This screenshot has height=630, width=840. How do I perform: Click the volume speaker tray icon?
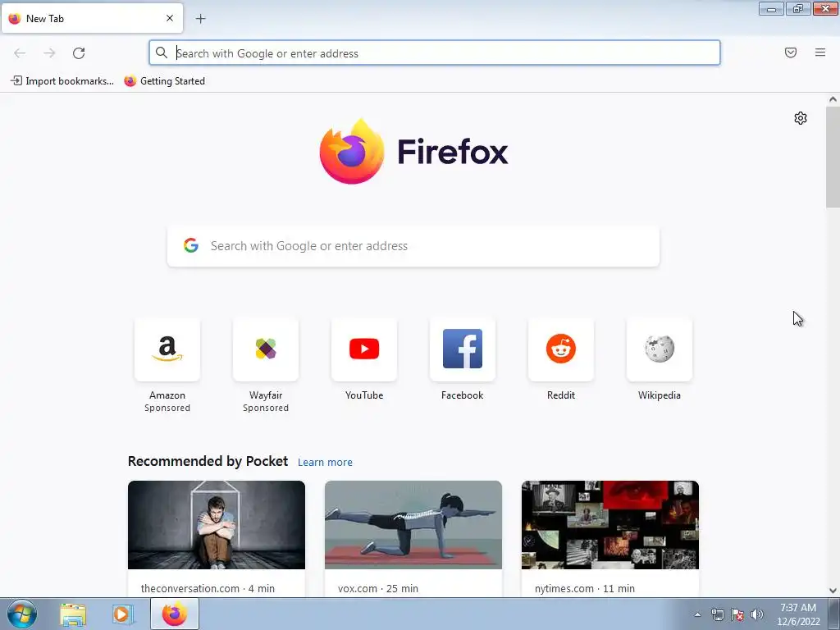[x=757, y=614]
